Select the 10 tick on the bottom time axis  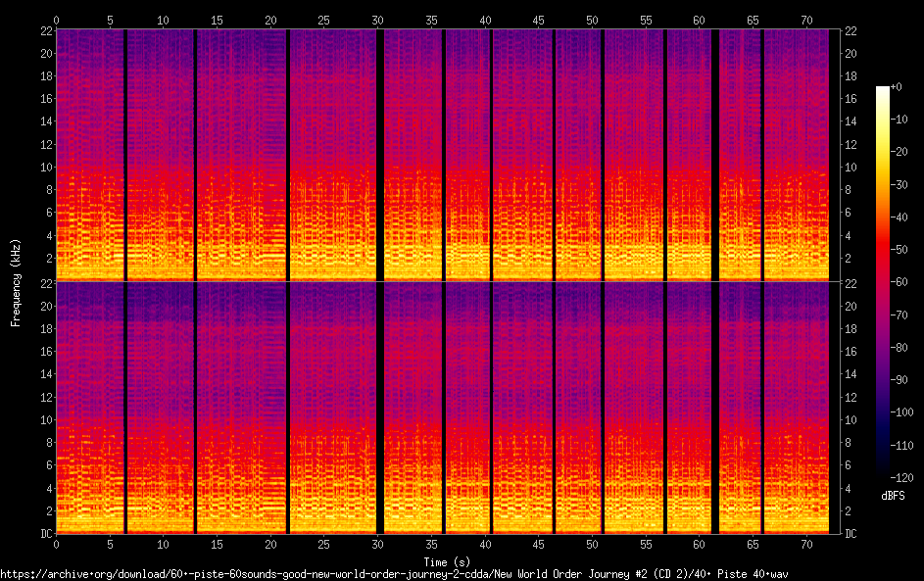pyautogui.click(x=164, y=545)
